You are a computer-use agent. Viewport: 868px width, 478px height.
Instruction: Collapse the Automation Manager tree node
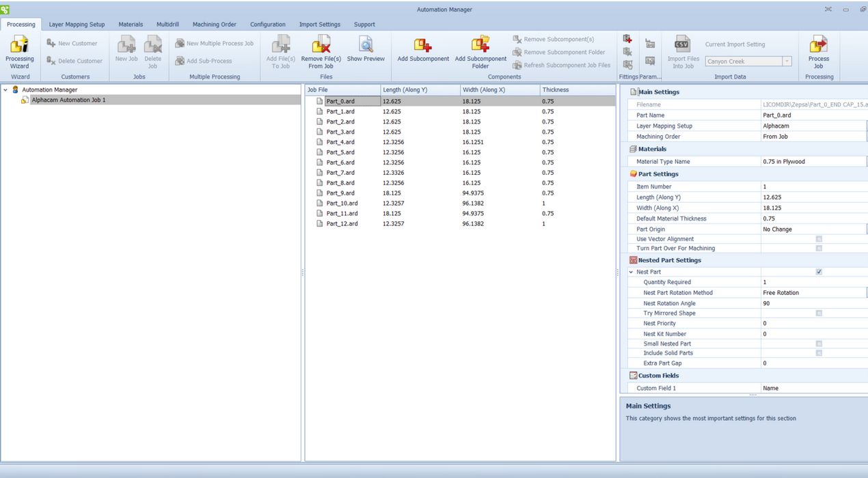[x=5, y=89]
